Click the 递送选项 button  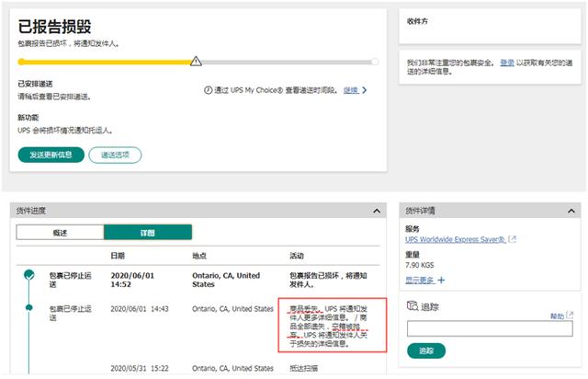point(115,155)
